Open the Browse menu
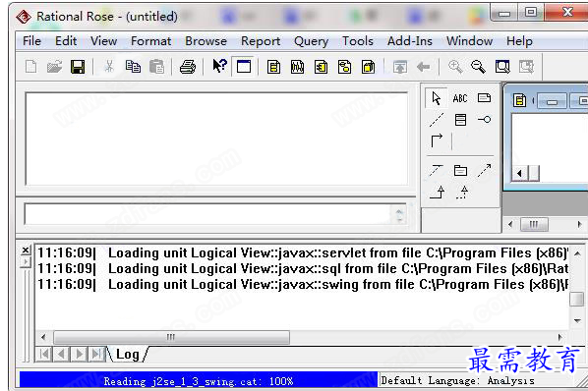This screenshot has width=588, height=391. point(206,41)
